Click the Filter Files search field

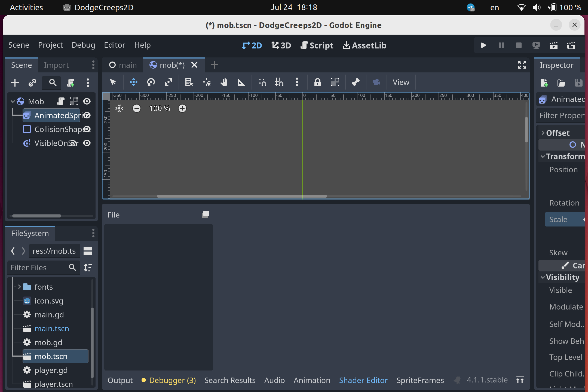pyautogui.click(x=38, y=268)
